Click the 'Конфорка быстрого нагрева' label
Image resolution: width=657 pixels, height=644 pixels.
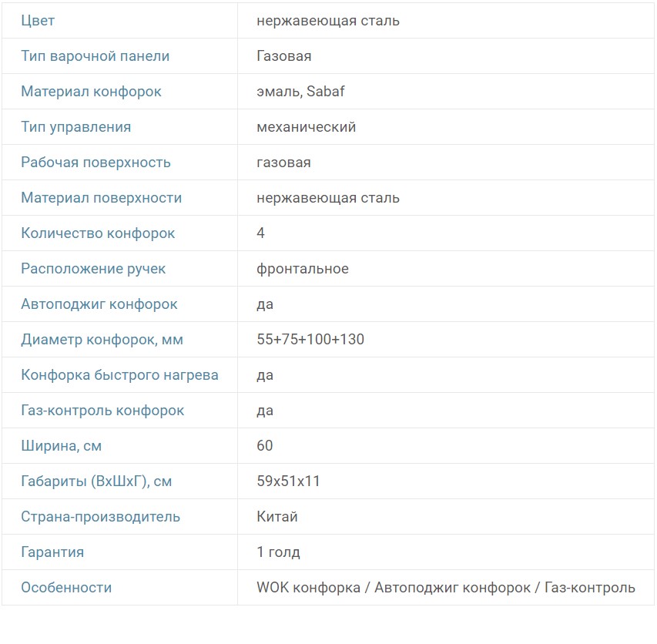(x=119, y=375)
